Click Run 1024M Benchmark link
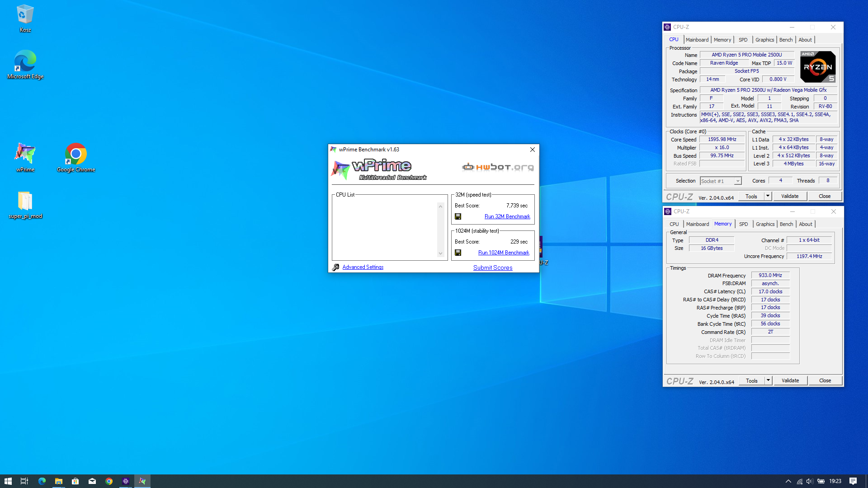 504,253
